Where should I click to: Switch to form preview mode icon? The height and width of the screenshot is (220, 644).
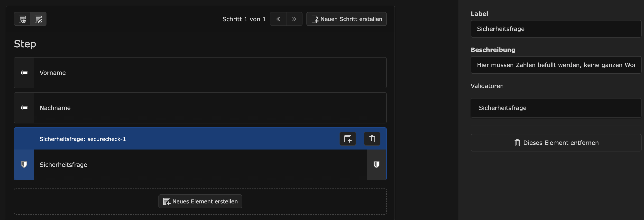pos(22,19)
